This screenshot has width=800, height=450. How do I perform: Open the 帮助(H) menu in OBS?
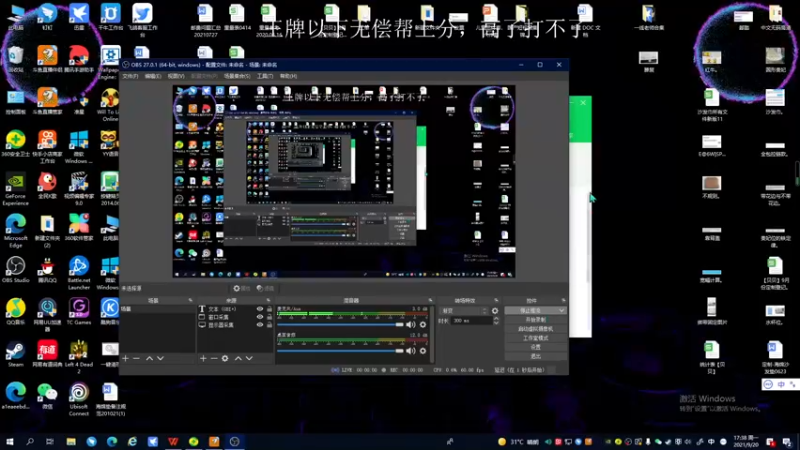pyautogui.click(x=288, y=76)
